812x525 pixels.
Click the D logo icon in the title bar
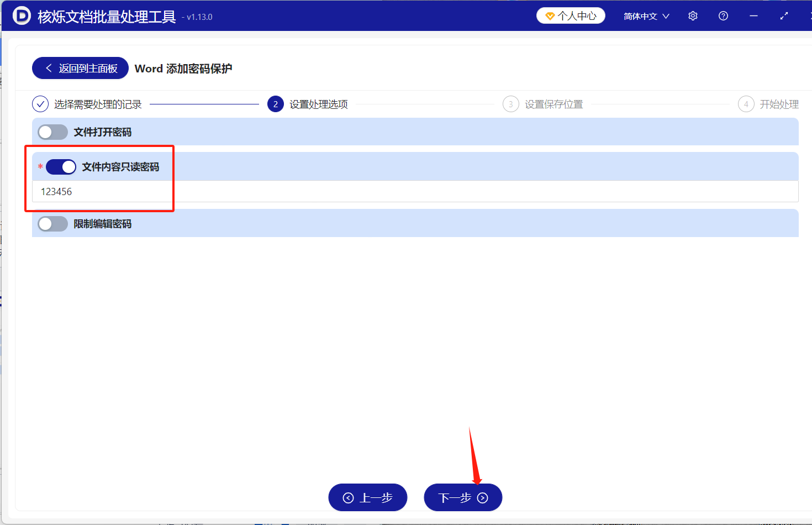click(22, 15)
